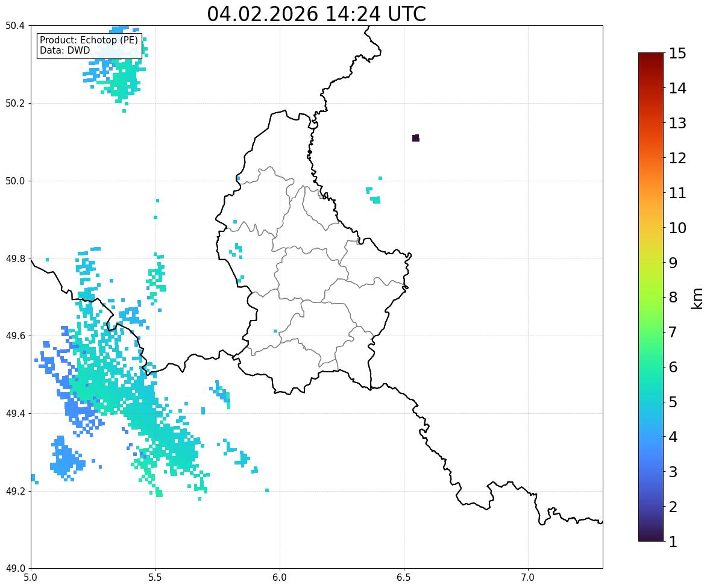
Task: Click the colorbar tick label '3'
Action: (x=673, y=472)
